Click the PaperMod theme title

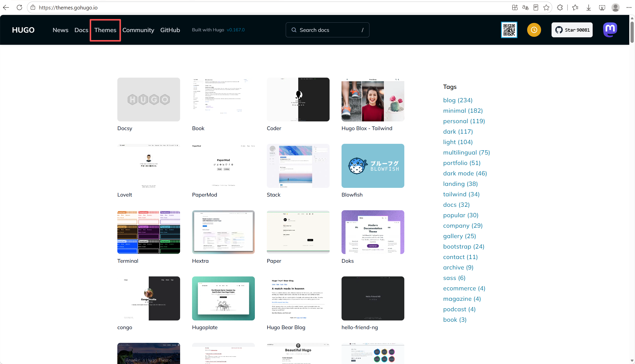[205, 195]
